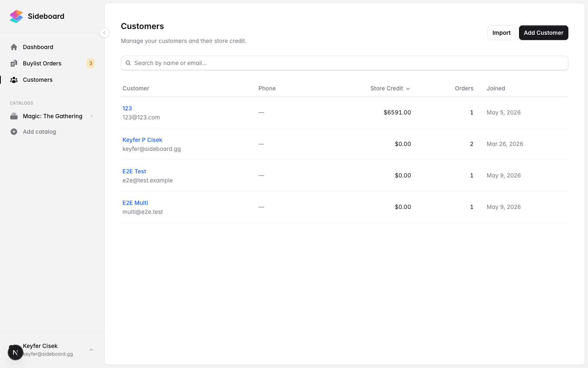The image size is (588, 368).
Task: Open E2E Multi customer link
Action: pyautogui.click(x=135, y=203)
